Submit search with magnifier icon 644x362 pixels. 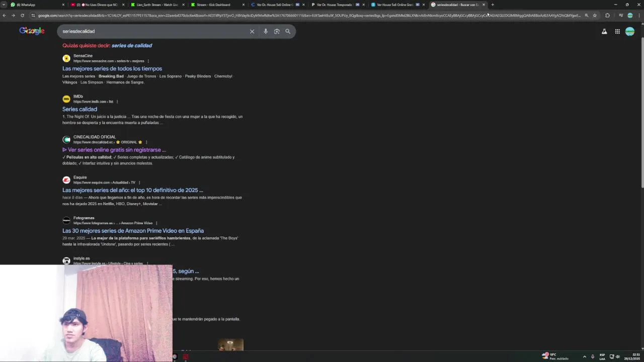(288, 31)
